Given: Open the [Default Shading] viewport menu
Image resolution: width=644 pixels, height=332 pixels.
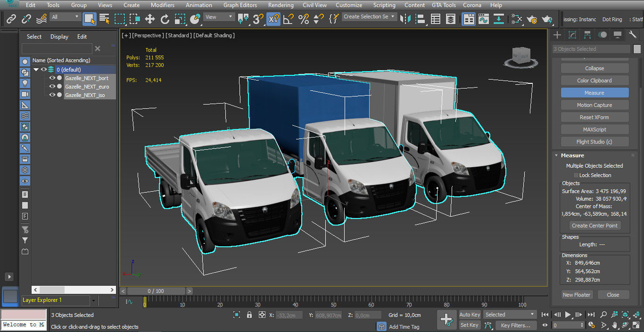Looking at the screenshot, I should (214, 35).
